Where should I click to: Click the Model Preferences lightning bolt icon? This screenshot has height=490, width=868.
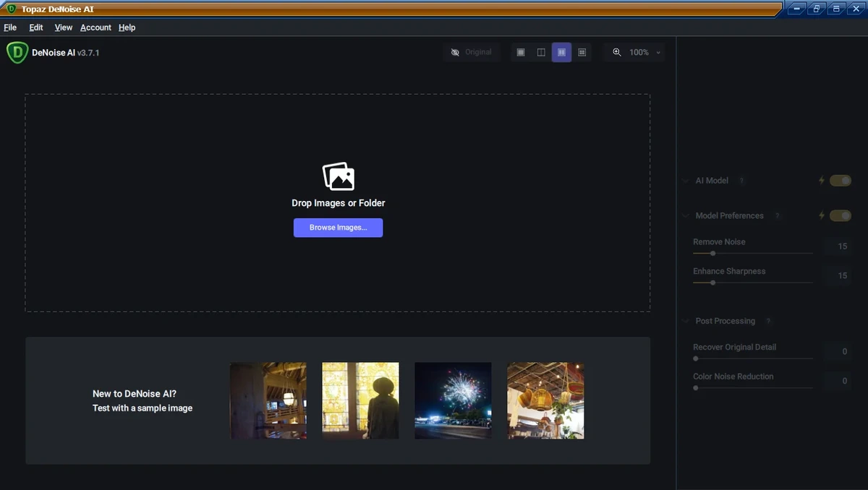point(822,215)
